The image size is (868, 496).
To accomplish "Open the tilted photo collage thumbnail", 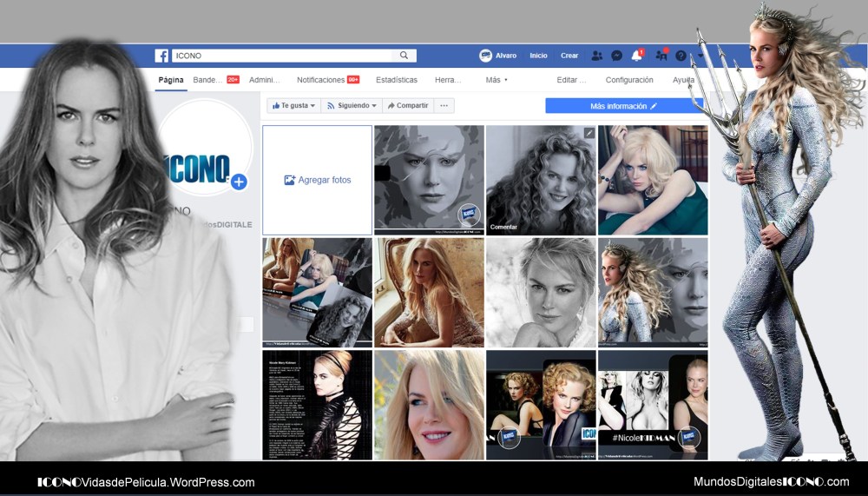I will tap(317, 293).
